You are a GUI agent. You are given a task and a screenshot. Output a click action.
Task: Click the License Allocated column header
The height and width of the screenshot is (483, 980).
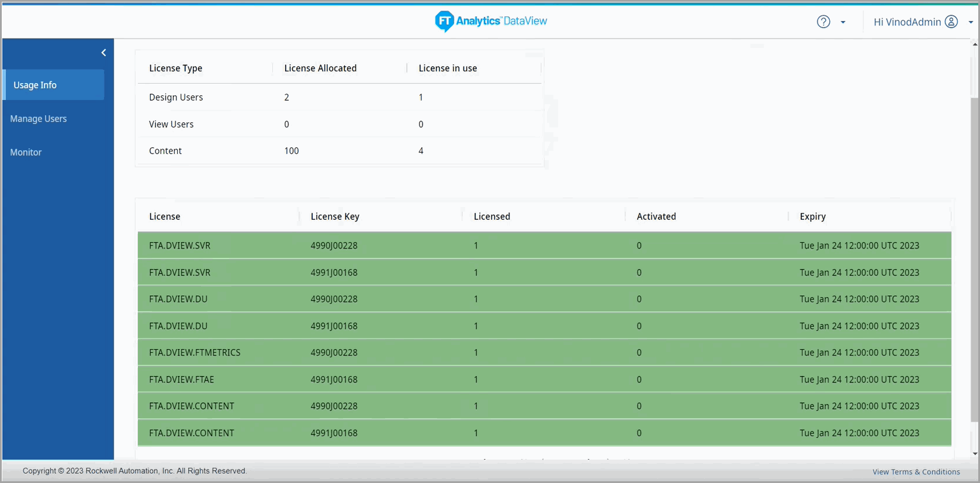[x=320, y=68]
